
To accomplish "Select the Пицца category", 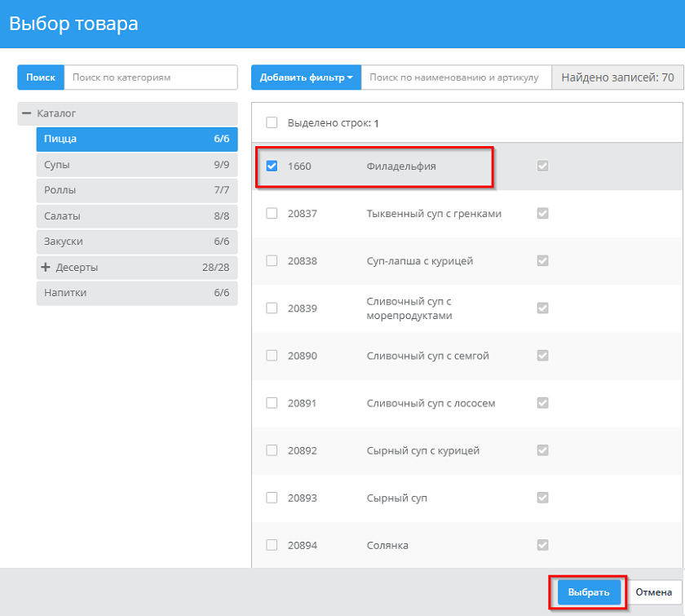I will point(136,139).
